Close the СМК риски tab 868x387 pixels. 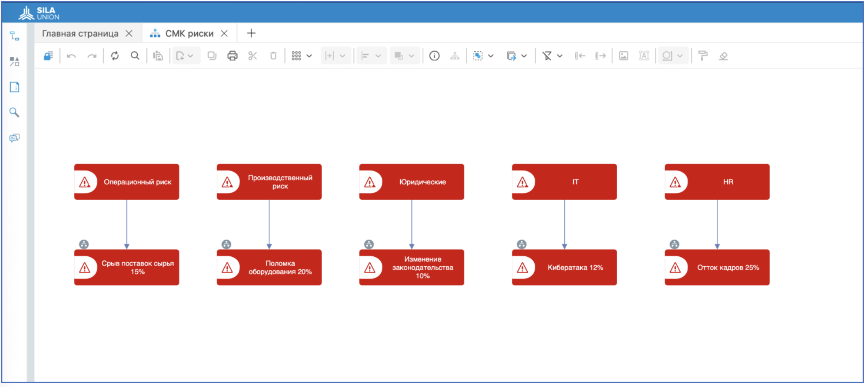[224, 34]
